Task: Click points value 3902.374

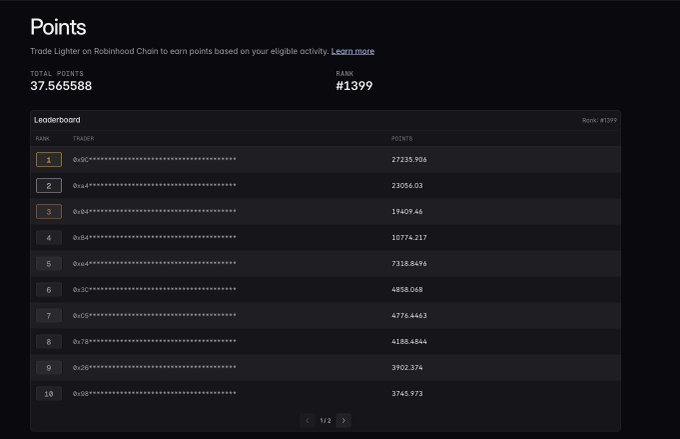Action: (x=407, y=368)
